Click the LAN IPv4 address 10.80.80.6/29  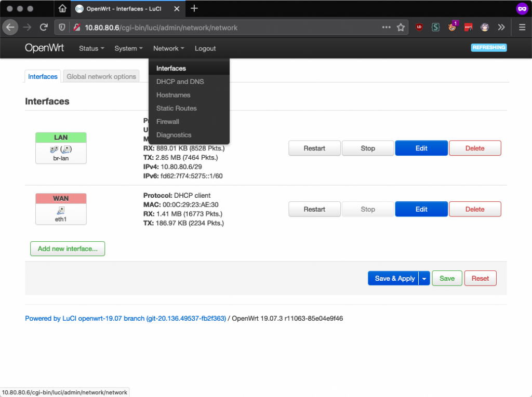(x=181, y=167)
